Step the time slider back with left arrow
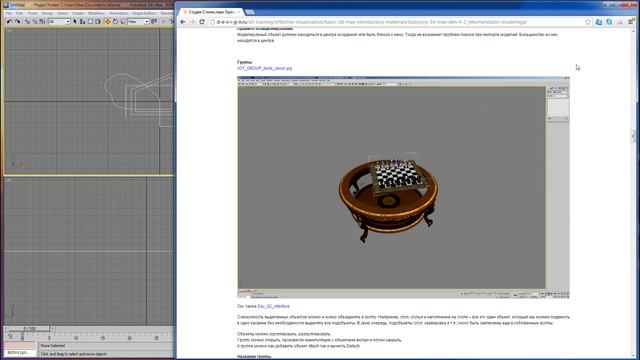The height and width of the screenshot is (360, 640). [7, 329]
